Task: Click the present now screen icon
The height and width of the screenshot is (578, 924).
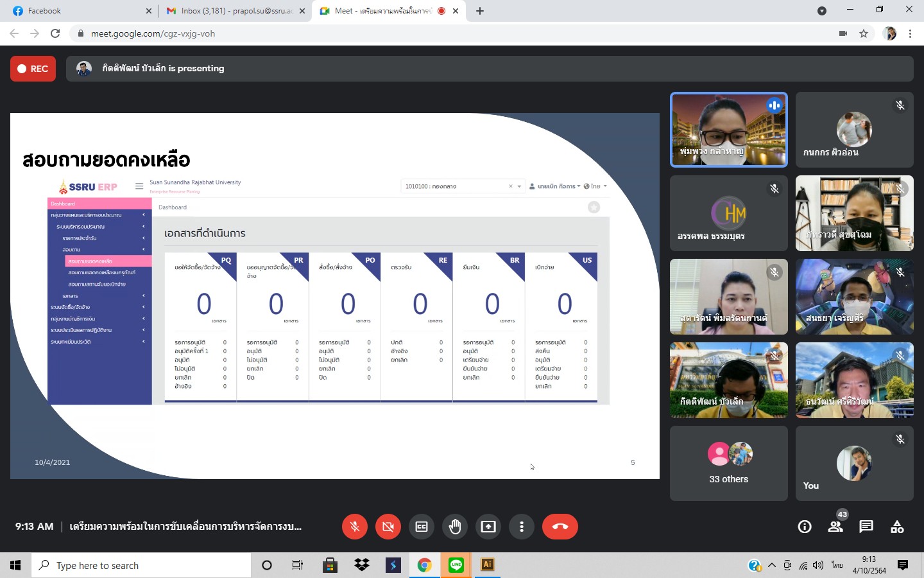Action: coord(488,527)
